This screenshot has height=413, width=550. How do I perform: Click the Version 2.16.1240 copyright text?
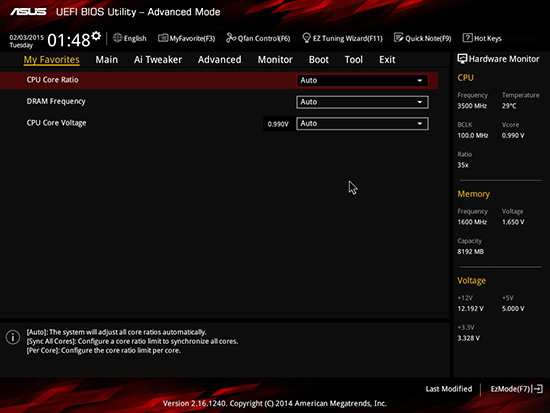click(275, 404)
